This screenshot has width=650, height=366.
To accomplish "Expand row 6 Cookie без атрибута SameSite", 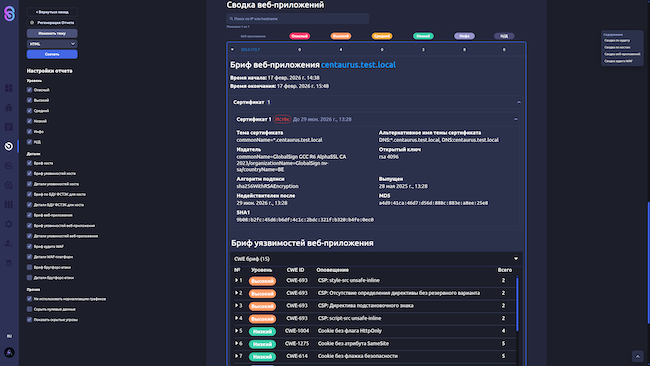I will pos(236,343).
